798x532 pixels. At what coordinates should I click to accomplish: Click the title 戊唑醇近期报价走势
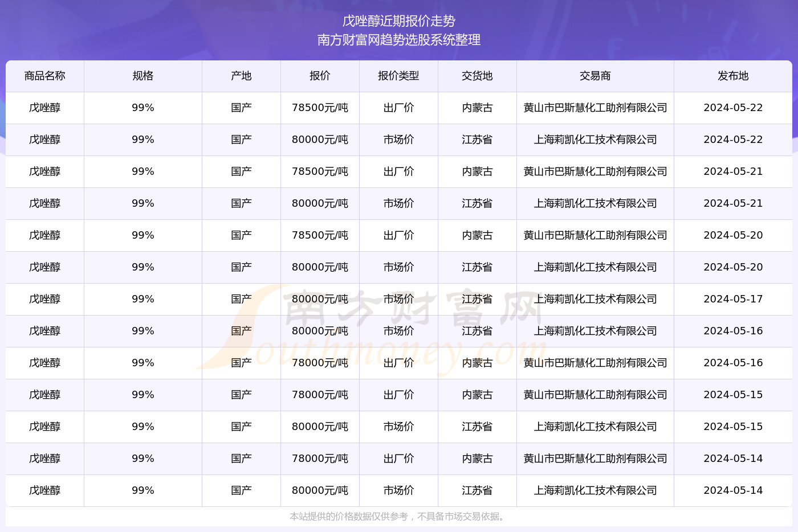(399, 21)
